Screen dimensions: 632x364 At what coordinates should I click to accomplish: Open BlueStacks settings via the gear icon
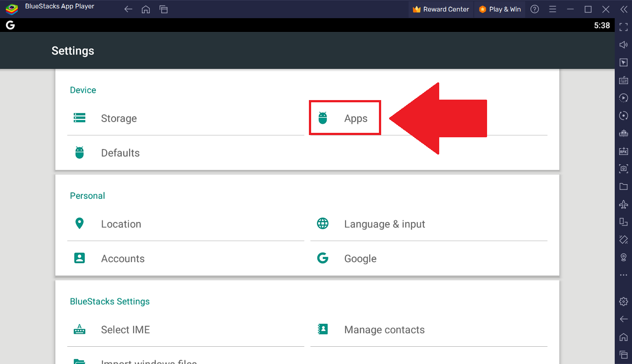(623, 301)
